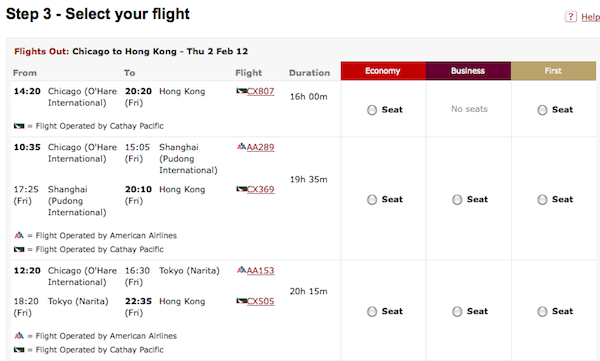
Task: Click American Airlines legend icon under Shanghai itinerary
Action: 19,235
